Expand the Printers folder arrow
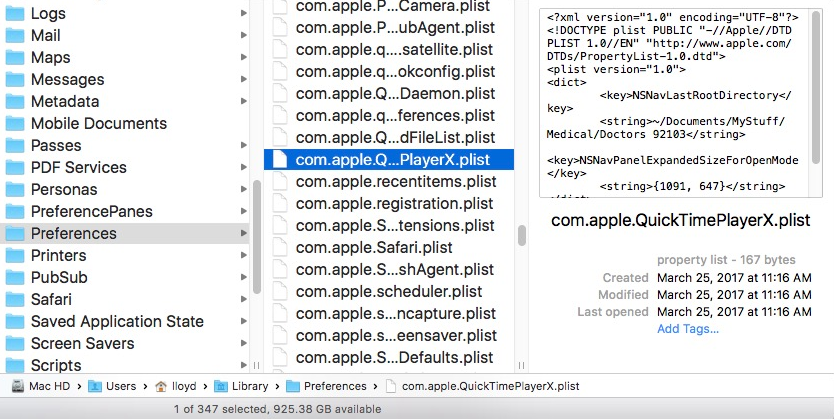 pyautogui.click(x=244, y=255)
